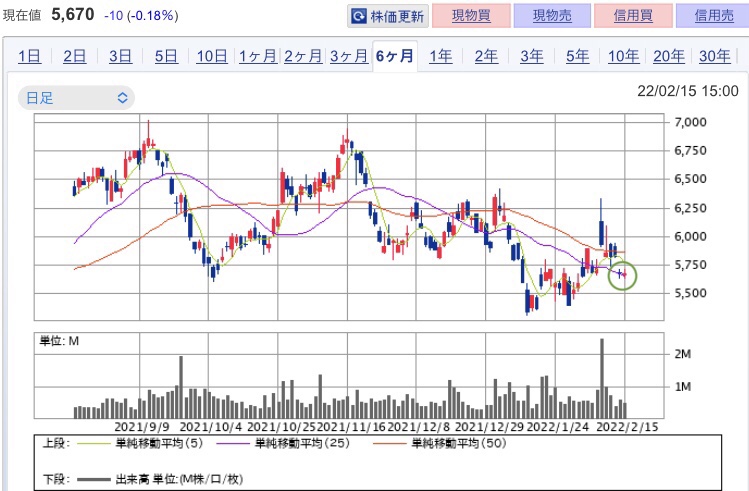Click the 2021/9/9 date axis label
The image size is (749, 491).
142,427
